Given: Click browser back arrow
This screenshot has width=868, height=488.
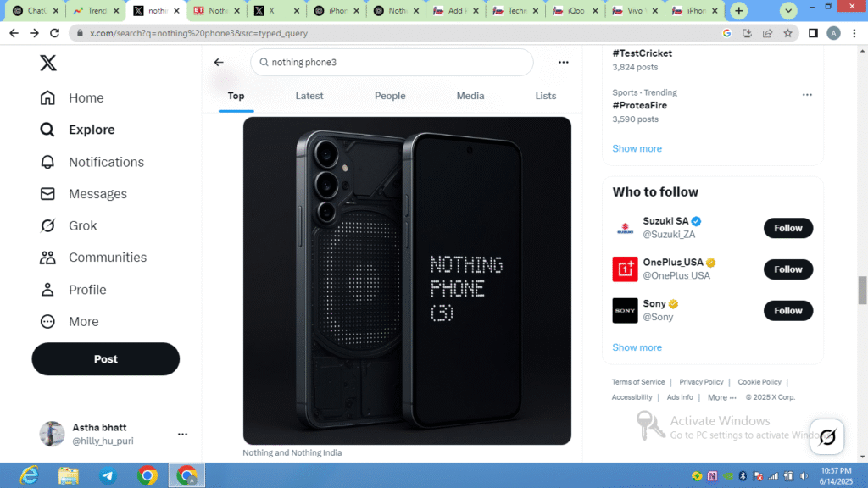Looking at the screenshot, I should (14, 33).
